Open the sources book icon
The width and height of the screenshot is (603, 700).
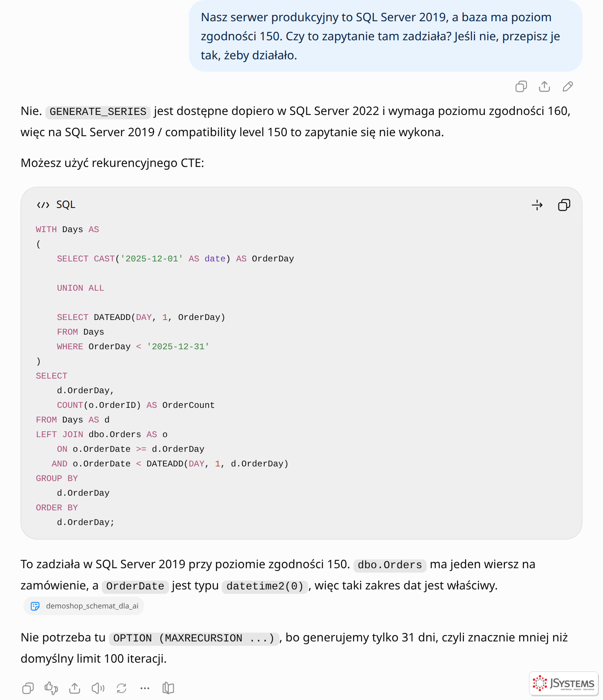[168, 688]
